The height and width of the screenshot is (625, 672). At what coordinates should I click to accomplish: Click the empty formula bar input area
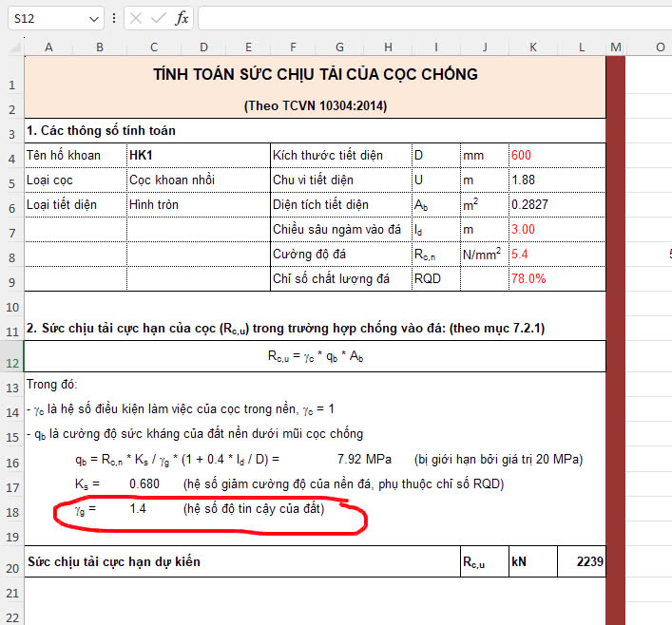click(428, 18)
